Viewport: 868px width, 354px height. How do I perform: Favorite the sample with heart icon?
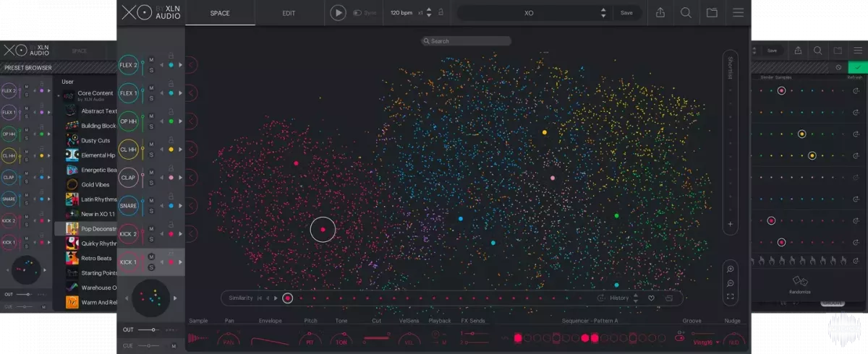click(x=651, y=298)
